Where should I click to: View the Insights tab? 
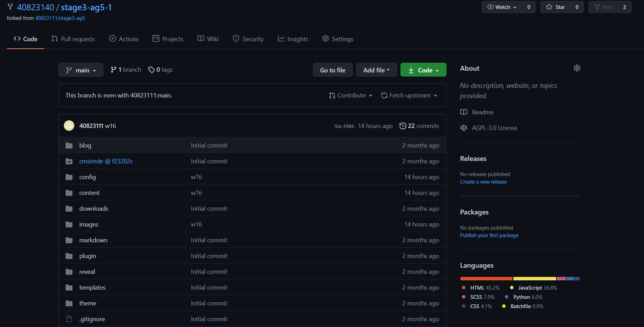pyautogui.click(x=293, y=39)
